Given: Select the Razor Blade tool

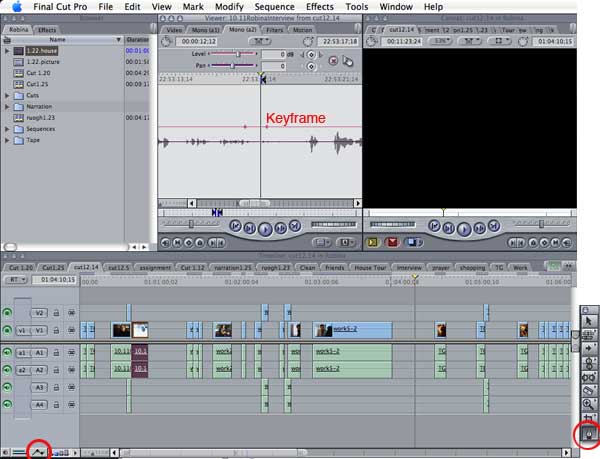Looking at the screenshot, I should (589, 391).
